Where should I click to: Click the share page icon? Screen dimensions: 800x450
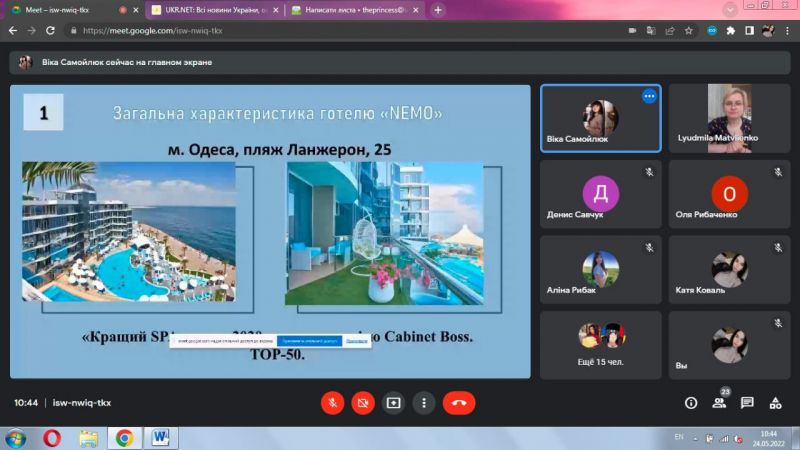point(670,31)
